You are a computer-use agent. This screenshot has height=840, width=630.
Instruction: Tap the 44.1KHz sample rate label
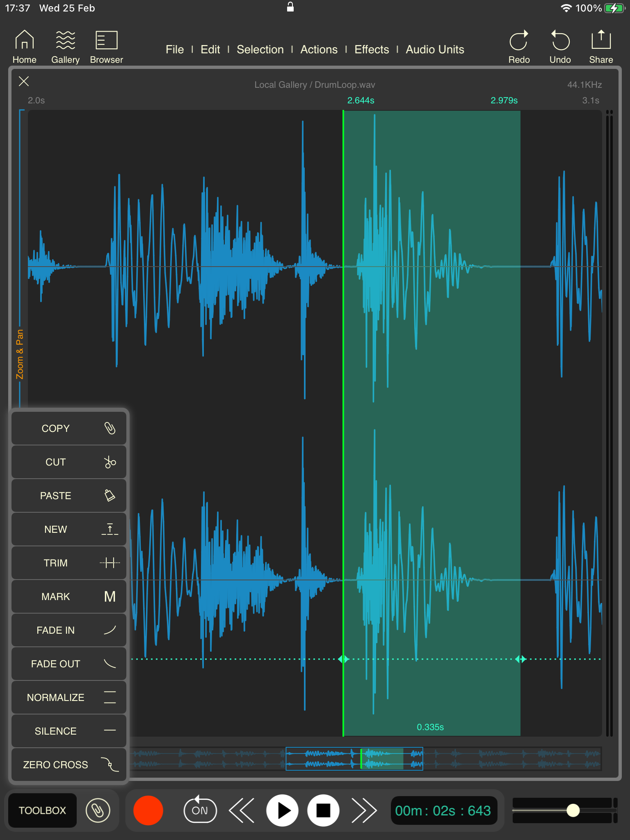[x=584, y=85]
